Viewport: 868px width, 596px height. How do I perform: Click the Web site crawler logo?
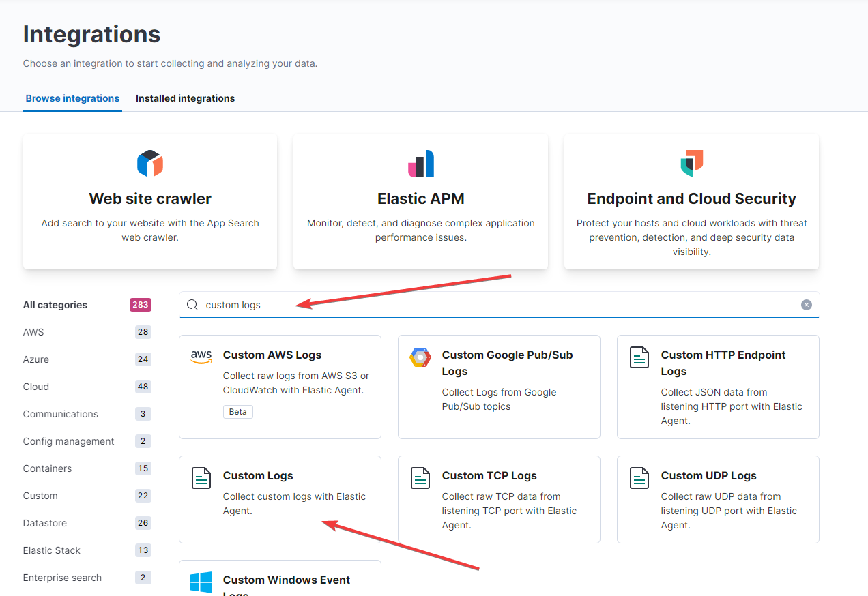[x=149, y=163]
